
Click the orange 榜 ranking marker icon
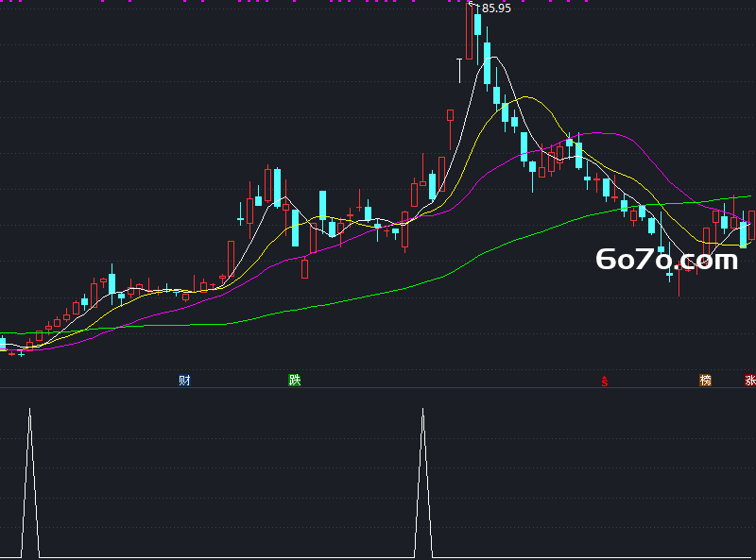[x=705, y=381]
